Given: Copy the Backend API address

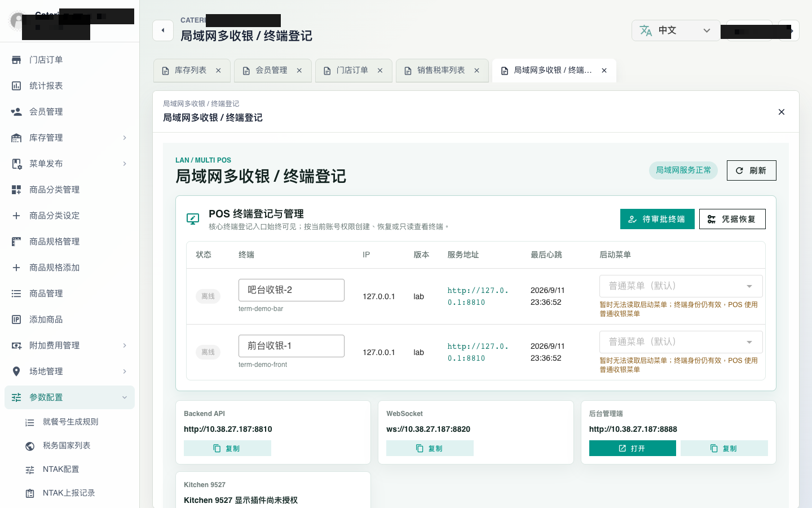Looking at the screenshot, I should pos(227,448).
